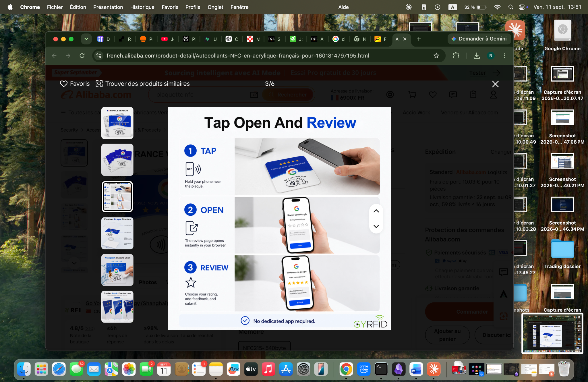Open Terminal from the Dock
The width and height of the screenshot is (588, 382).
click(x=381, y=369)
